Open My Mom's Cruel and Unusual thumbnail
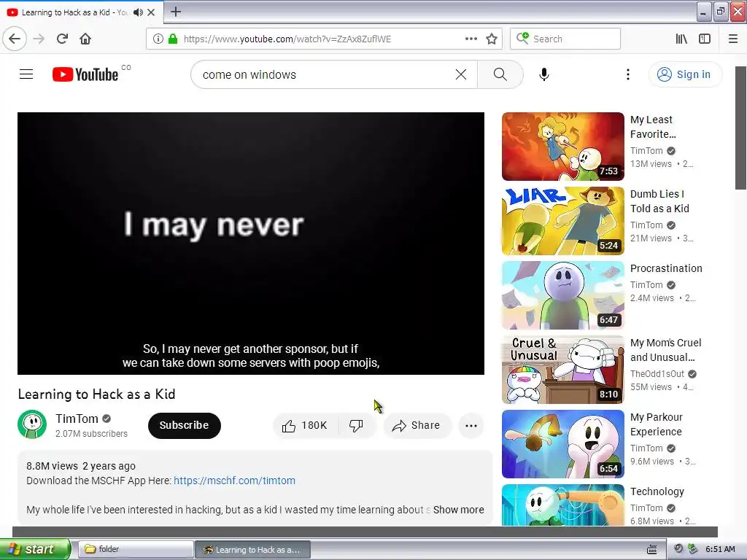The height and width of the screenshot is (560, 747). pos(562,370)
